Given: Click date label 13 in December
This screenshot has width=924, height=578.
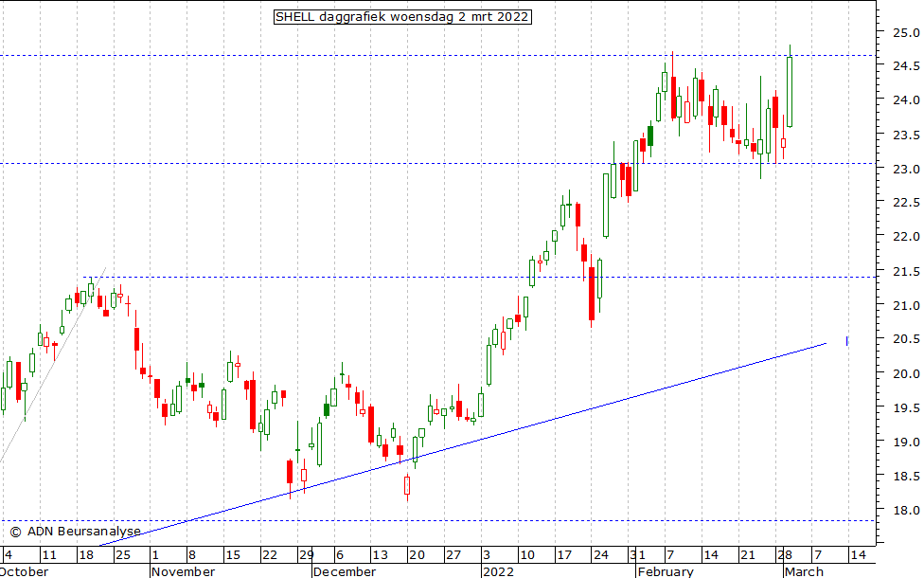Looking at the screenshot, I should click(x=380, y=555).
